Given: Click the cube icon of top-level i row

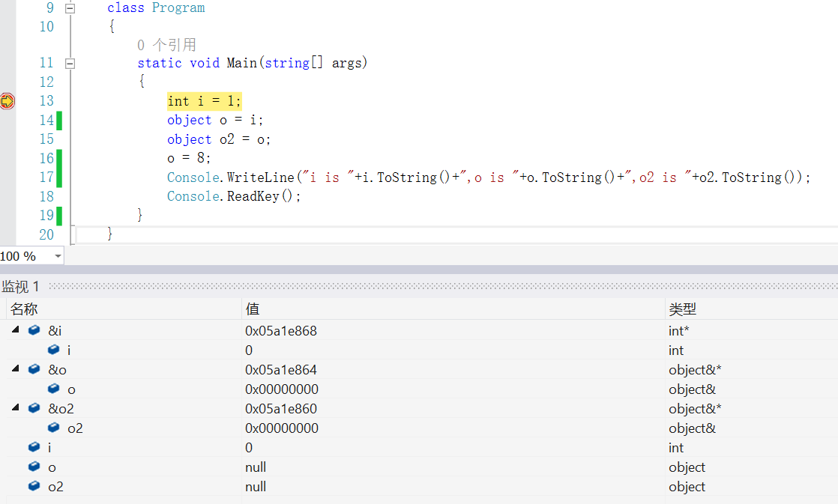Looking at the screenshot, I should (x=34, y=447).
